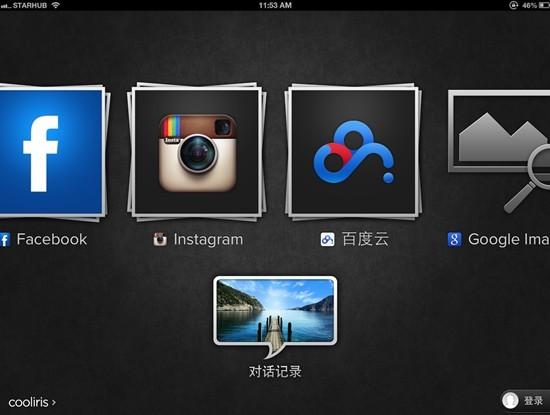Click the 对话记录 text label

pos(275,372)
